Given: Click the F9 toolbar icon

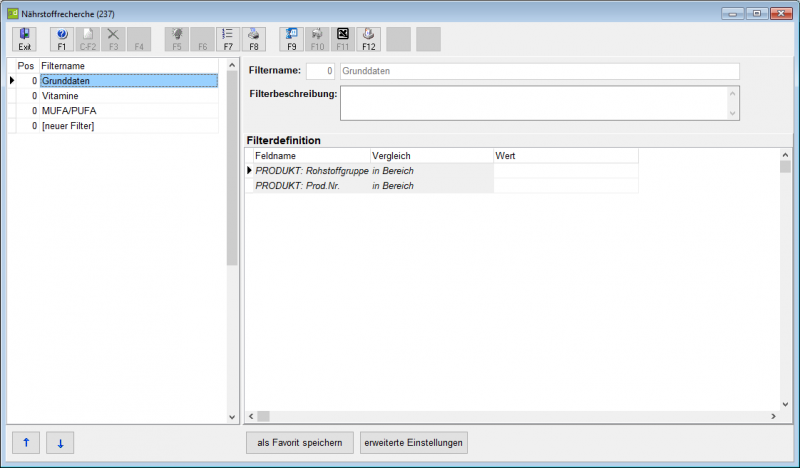Looking at the screenshot, I should tap(291, 39).
